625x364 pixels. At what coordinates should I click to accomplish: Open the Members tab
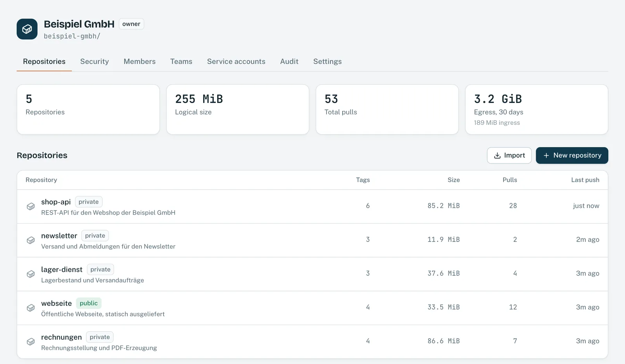point(139,62)
